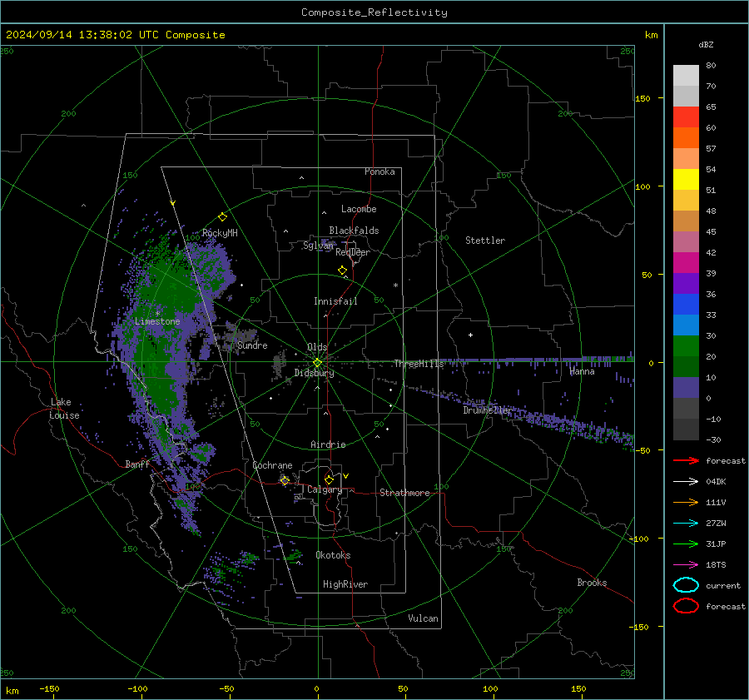
Task: Click the 'Calgary' city label
Action: coord(325,489)
